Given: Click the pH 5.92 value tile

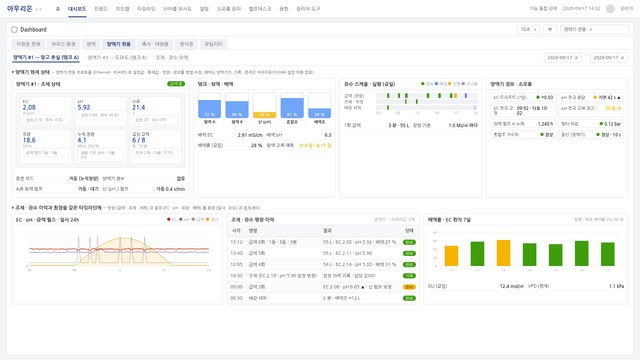Looking at the screenshot, I should 100,111.
